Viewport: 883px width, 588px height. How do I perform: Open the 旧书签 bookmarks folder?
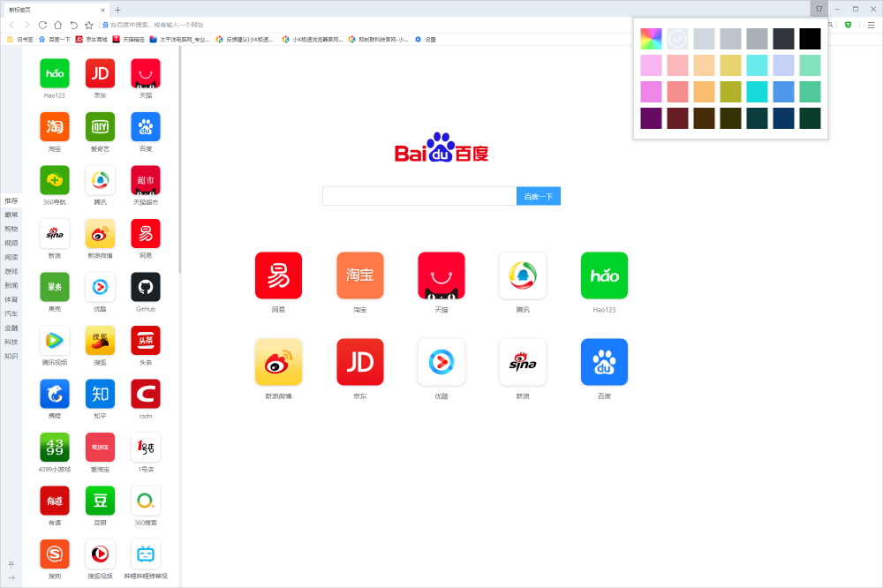click(x=20, y=40)
